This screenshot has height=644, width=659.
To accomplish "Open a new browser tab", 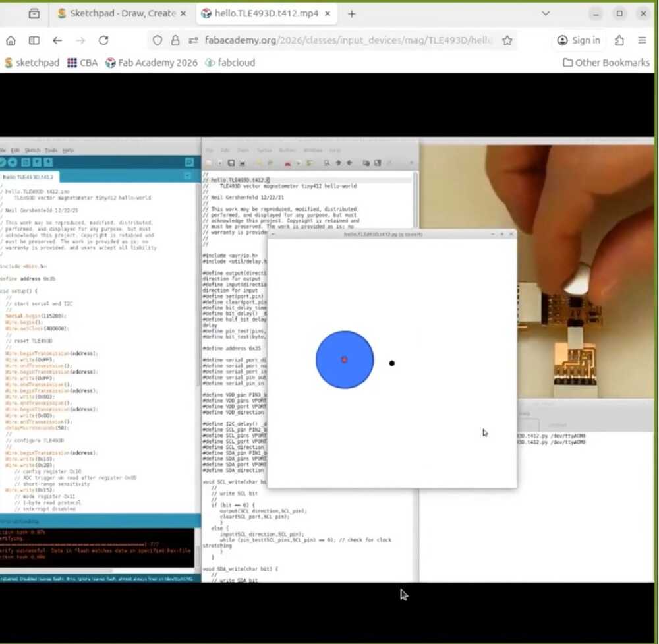I will coord(351,14).
